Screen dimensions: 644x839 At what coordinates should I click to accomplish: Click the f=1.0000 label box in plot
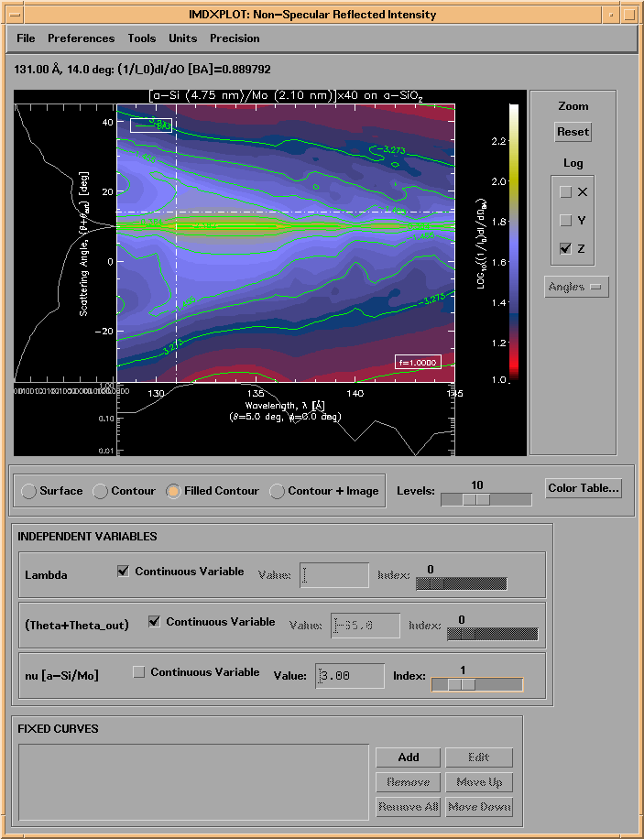coord(418,362)
